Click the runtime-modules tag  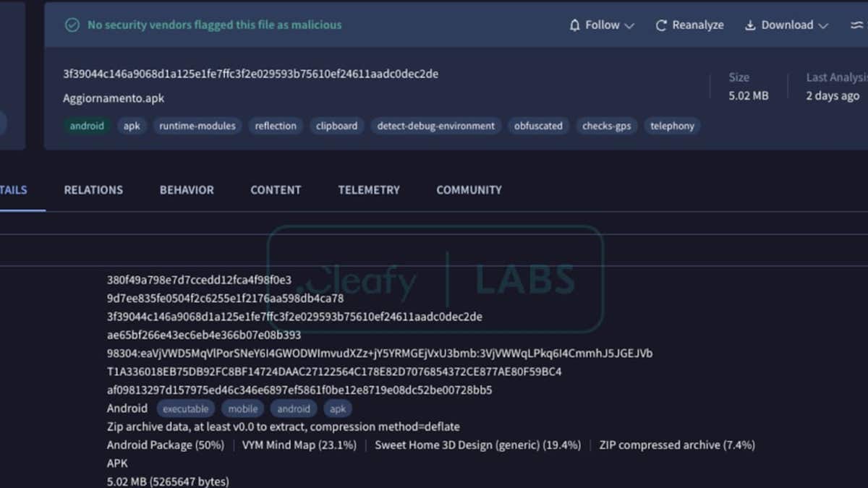[197, 126]
